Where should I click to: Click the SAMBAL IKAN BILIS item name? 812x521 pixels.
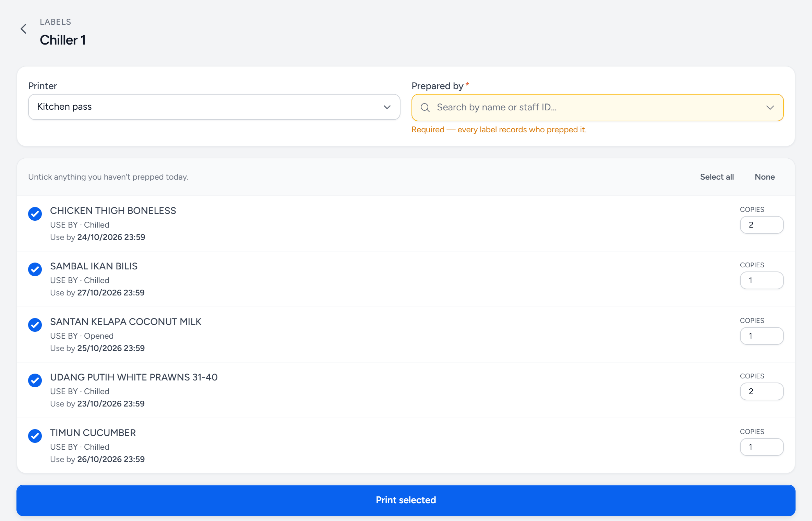(x=94, y=266)
